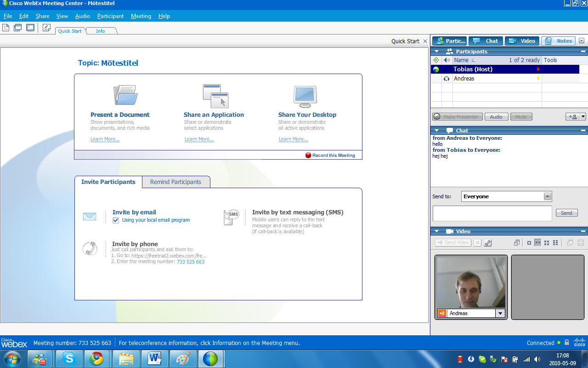Screen dimensions: 588x368
Task: Collapse the Video panel triangle
Action: [437, 231]
